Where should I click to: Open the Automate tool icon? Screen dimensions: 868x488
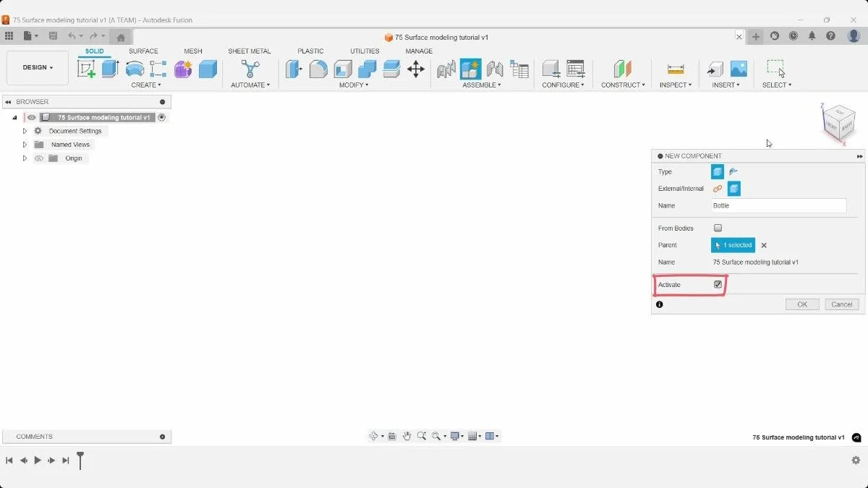[250, 69]
